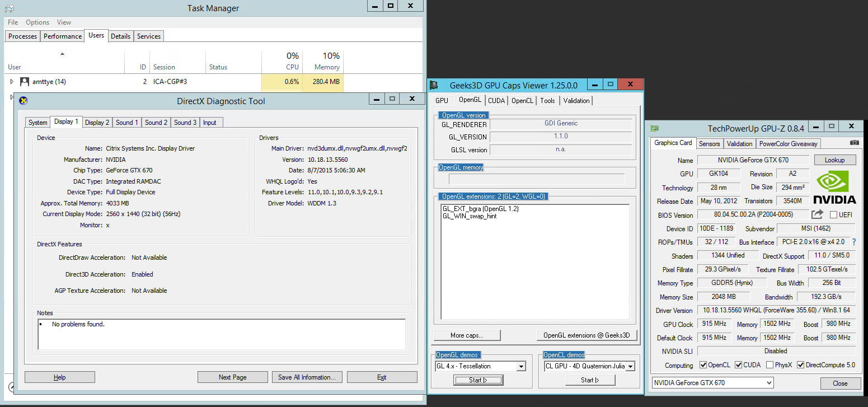Sort by the Status column header
868x407 pixels.
(x=233, y=62)
